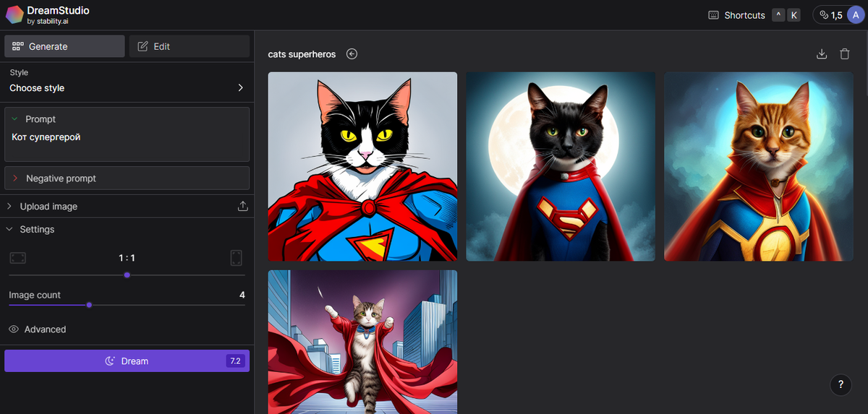Select the landscape aspect ratio icon
Image resolution: width=868 pixels, height=414 pixels.
pos(17,258)
